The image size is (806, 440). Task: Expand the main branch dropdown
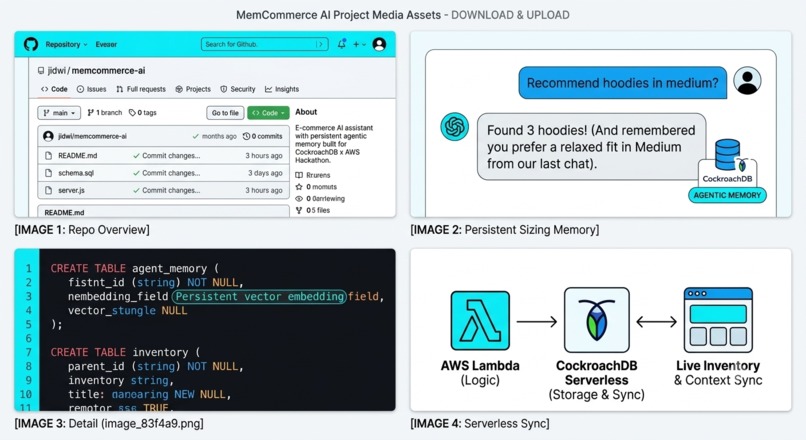point(59,113)
